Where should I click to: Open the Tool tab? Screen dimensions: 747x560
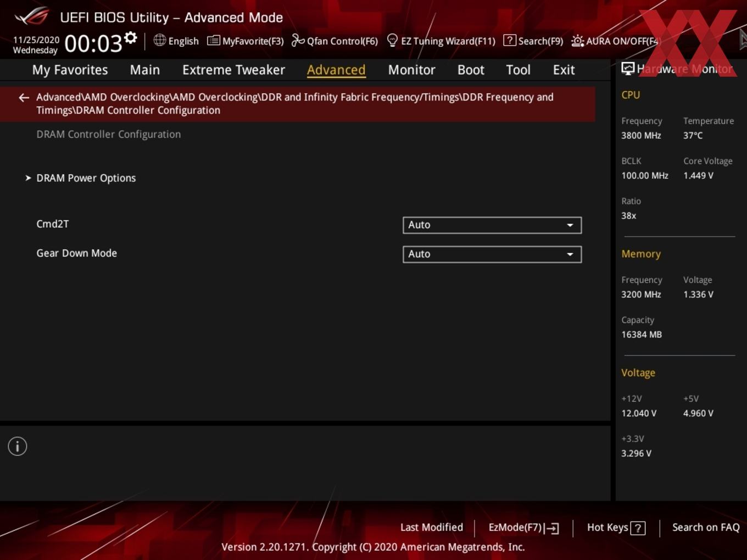(518, 70)
